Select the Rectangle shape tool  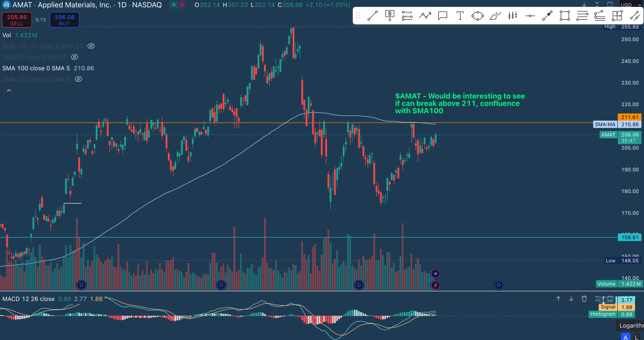point(565,16)
